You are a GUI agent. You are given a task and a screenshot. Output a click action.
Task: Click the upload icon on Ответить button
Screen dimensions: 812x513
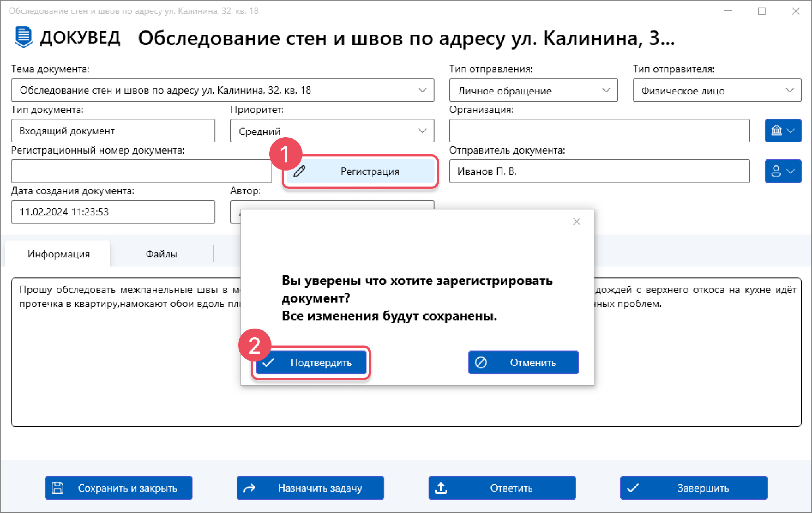point(441,488)
